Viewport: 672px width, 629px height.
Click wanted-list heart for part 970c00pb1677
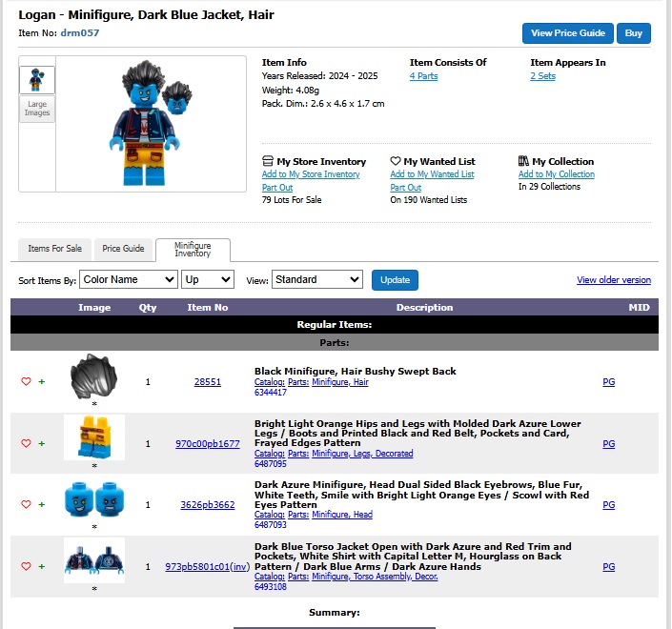tap(26, 443)
